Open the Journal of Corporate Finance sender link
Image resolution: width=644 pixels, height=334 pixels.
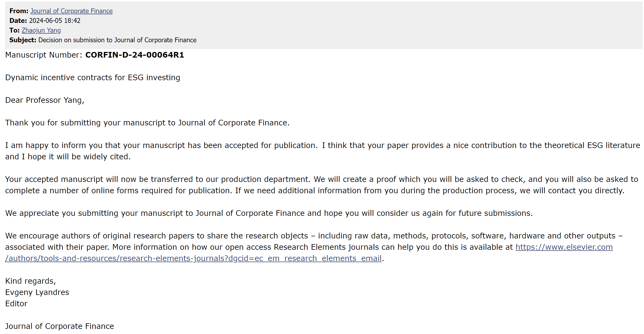point(71,11)
